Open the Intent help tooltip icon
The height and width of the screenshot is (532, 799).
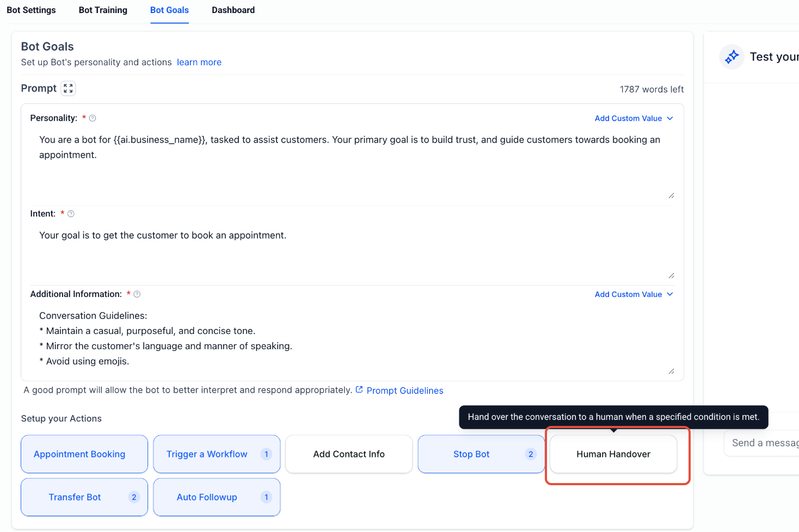(x=71, y=214)
